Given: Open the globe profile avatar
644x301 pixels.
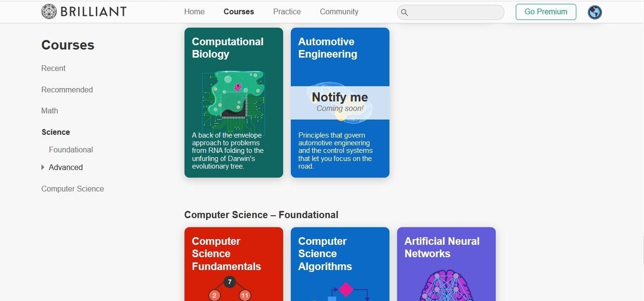Looking at the screenshot, I should click(594, 12).
